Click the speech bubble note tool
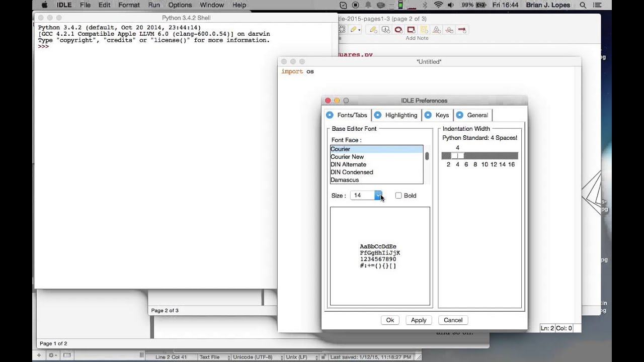Screen dimensions: 644x362 (385, 30)
